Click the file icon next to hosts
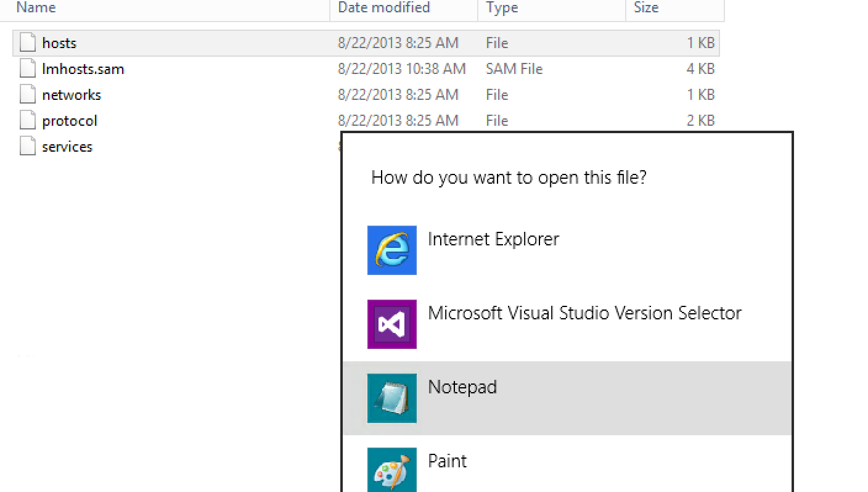This screenshot has height=492, width=868. (27, 43)
